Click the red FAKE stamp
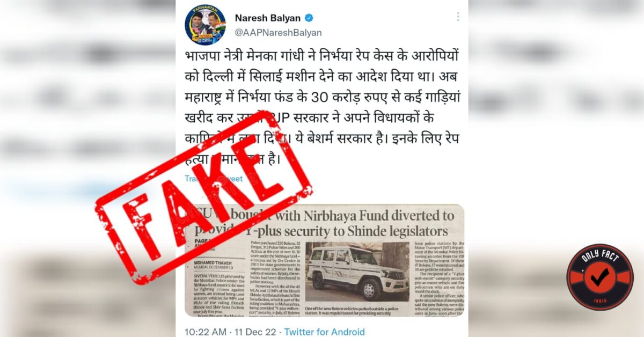Image resolution: width=644 pixels, height=337 pixels. [x=203, y=197]
